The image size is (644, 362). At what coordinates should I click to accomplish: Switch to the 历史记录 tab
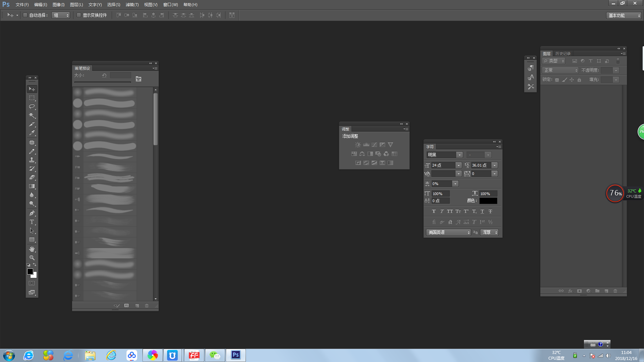562,54
